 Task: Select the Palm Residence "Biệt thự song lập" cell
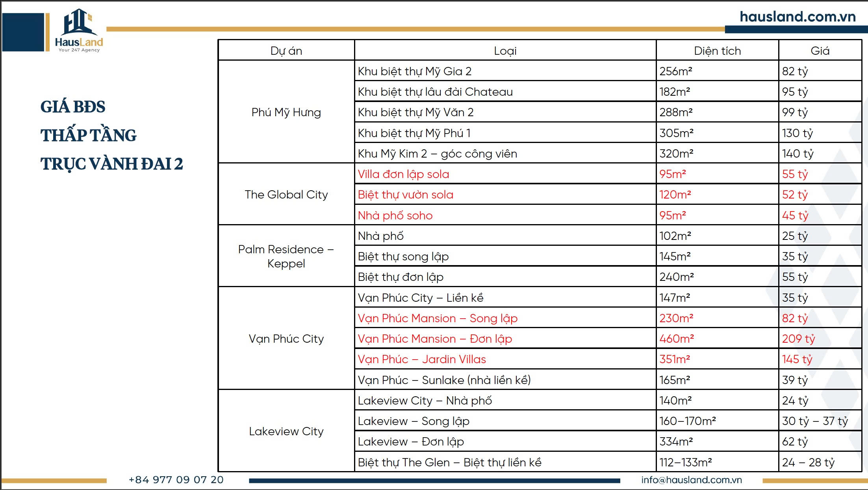point(505,256)
